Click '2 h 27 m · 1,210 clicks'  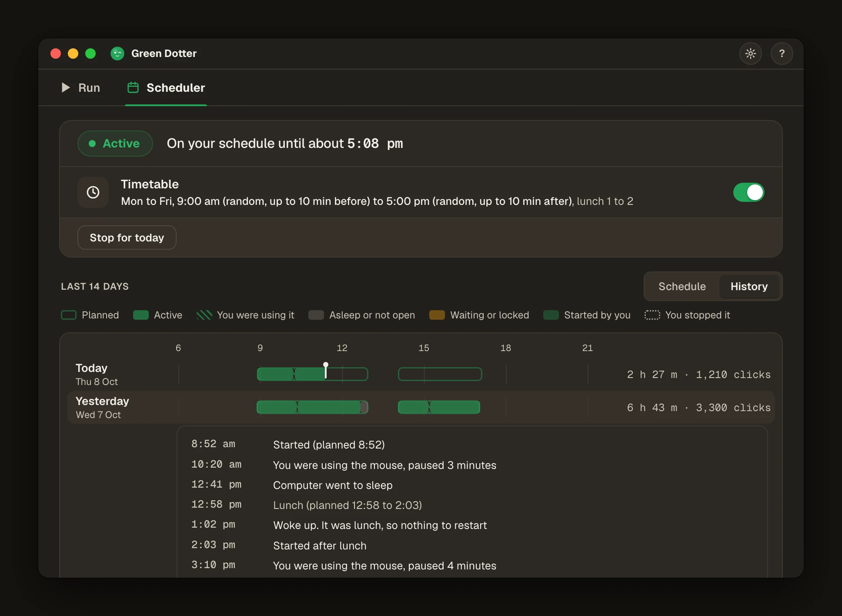698,375
